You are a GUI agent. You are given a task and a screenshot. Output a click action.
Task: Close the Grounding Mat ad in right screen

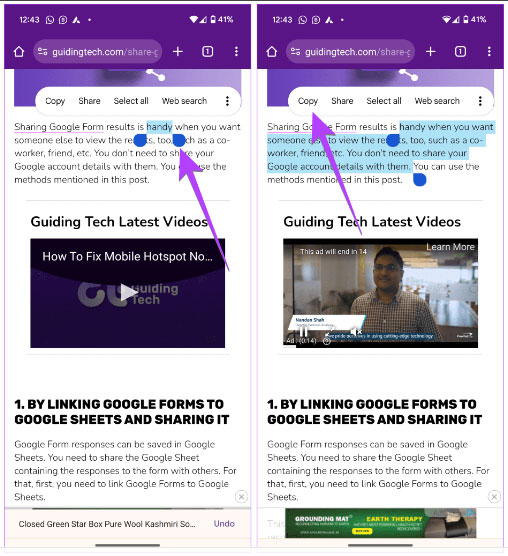coord(494,497)
